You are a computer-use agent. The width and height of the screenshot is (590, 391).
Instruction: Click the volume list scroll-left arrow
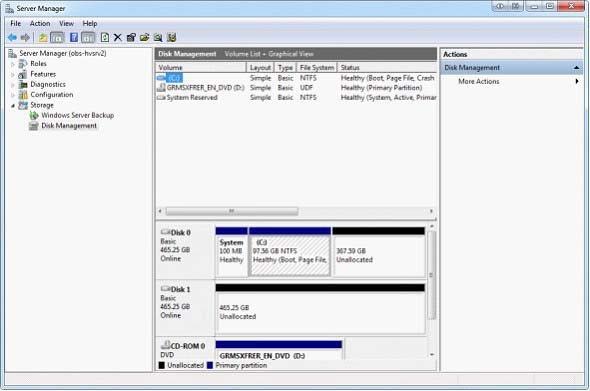(160, 211)
